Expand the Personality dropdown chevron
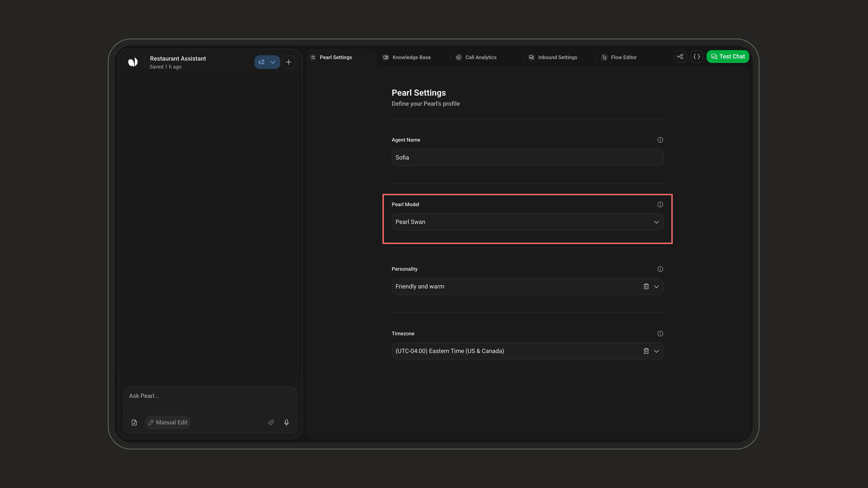The height and width of the screenshot is (488, 868). pyautogui.click(x=656, y=287)
